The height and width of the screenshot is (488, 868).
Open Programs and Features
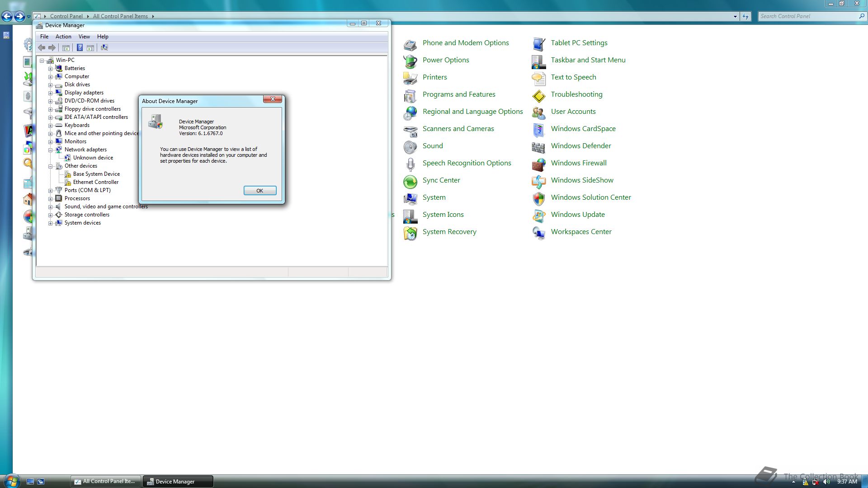coord(459,94)
